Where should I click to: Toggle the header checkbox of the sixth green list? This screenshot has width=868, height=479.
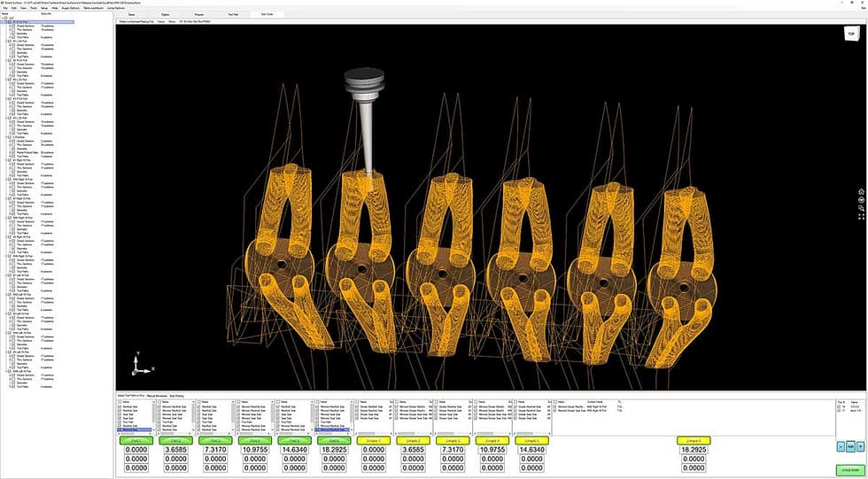(x=318, y=402)
